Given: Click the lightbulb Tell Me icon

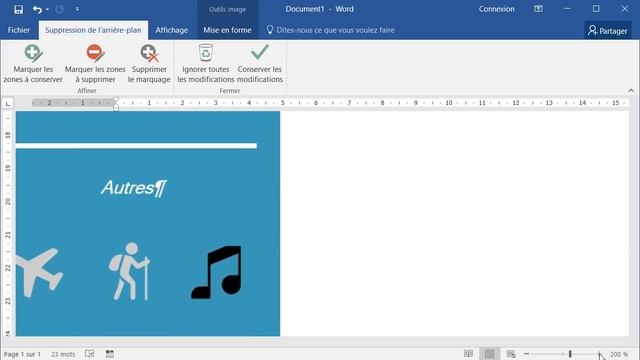Looking at the screenshot, I should point(270,30).
